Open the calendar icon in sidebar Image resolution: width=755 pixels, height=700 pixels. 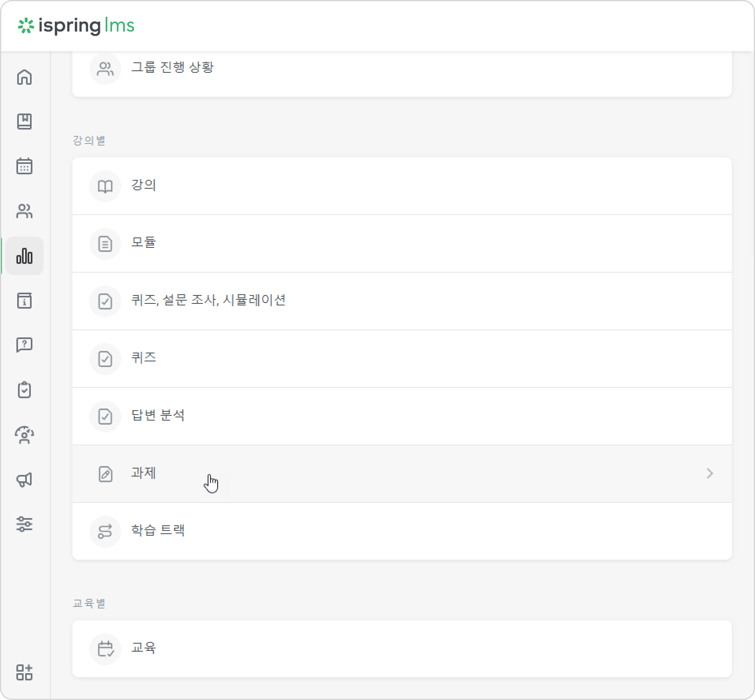pyautogui.click(x=24, y=166)
